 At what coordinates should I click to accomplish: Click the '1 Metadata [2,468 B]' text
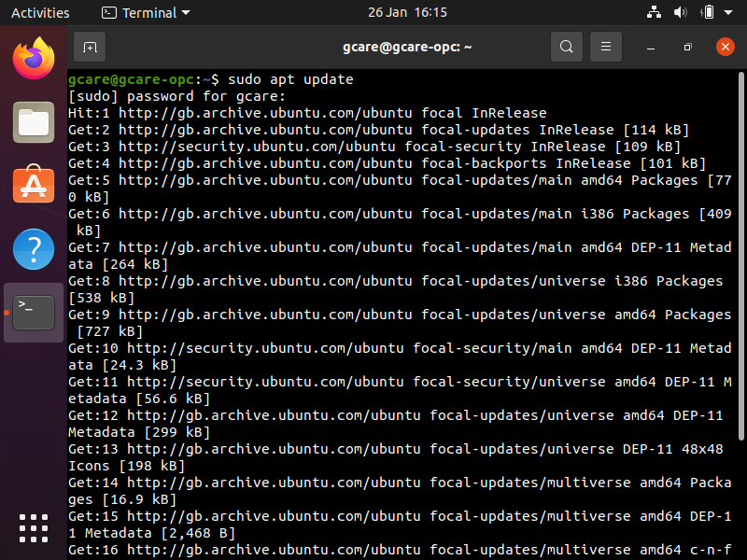151,533
